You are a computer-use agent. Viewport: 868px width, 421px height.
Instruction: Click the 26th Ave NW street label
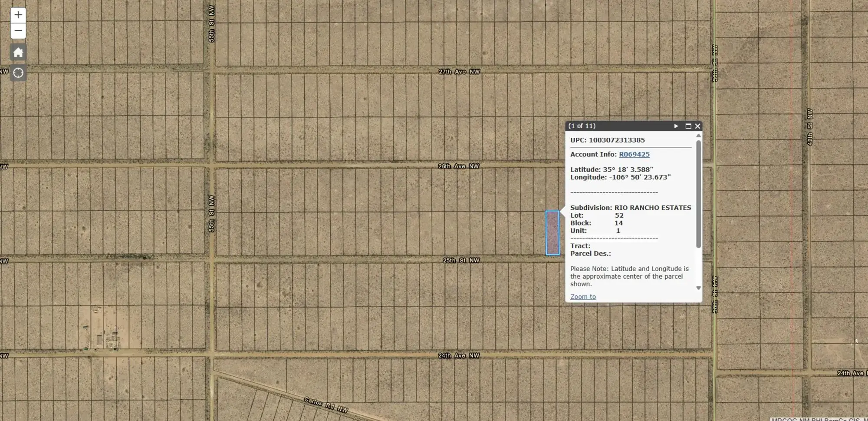(x=458, y=166)
